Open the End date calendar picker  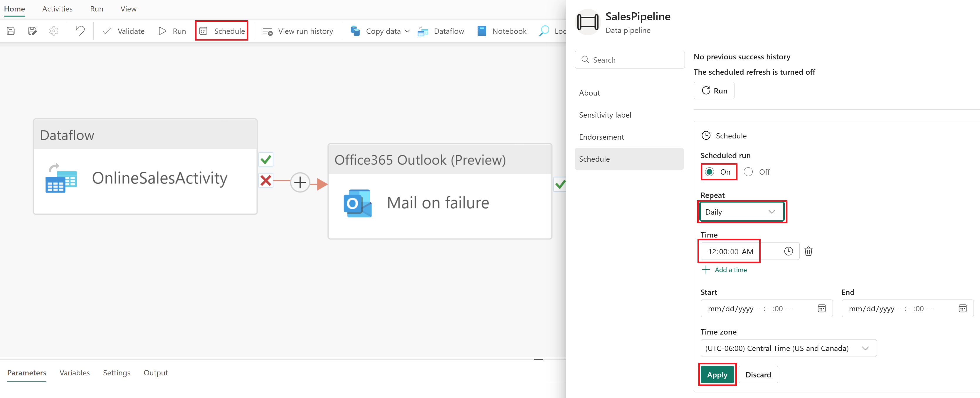(x=962, y=309)
